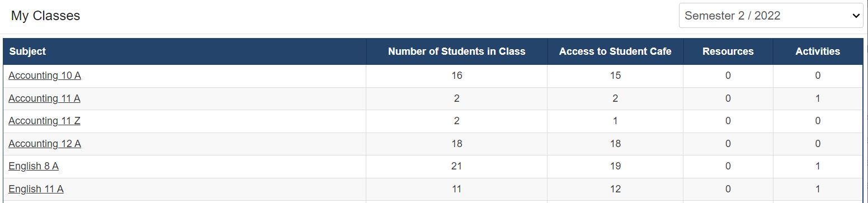Click Student Cafe access value 12 for English 11 A
Viewport: 868px width, 203px height.
[615, 189]
